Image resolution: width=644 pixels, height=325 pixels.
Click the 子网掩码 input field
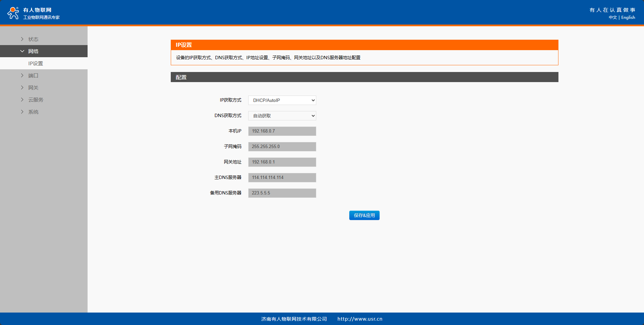pos(282,147)
